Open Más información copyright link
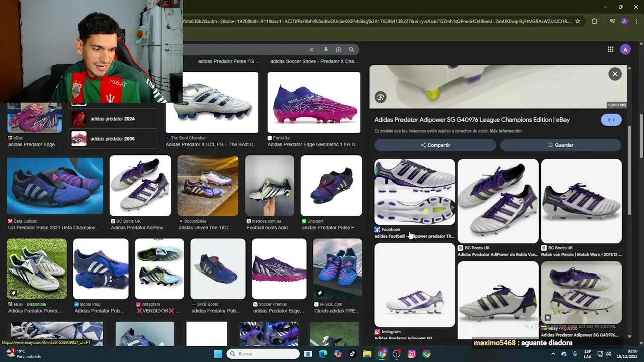Image resolution: width=644 pixels, height=362 pixels. (505, 131)
